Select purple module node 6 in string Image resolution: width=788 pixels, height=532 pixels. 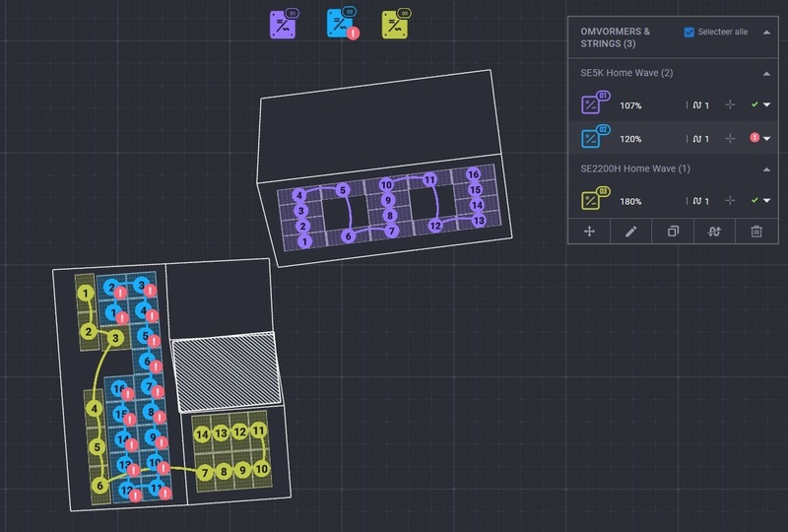pyautogui.click(x=349, y=235)
